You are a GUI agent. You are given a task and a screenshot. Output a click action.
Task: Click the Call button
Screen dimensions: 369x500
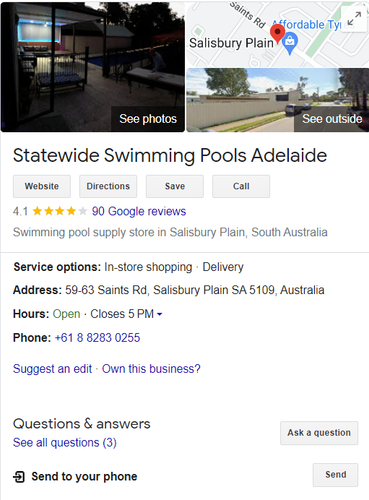coord(241,186)
